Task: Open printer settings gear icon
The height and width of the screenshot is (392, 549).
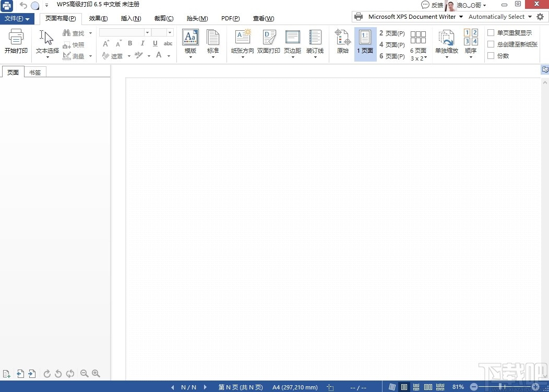Action: click(x=540, y=17)
